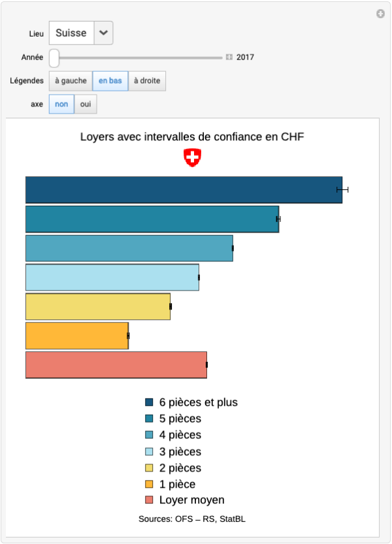Click the plus icon in top-right corner

click(380, 14)
